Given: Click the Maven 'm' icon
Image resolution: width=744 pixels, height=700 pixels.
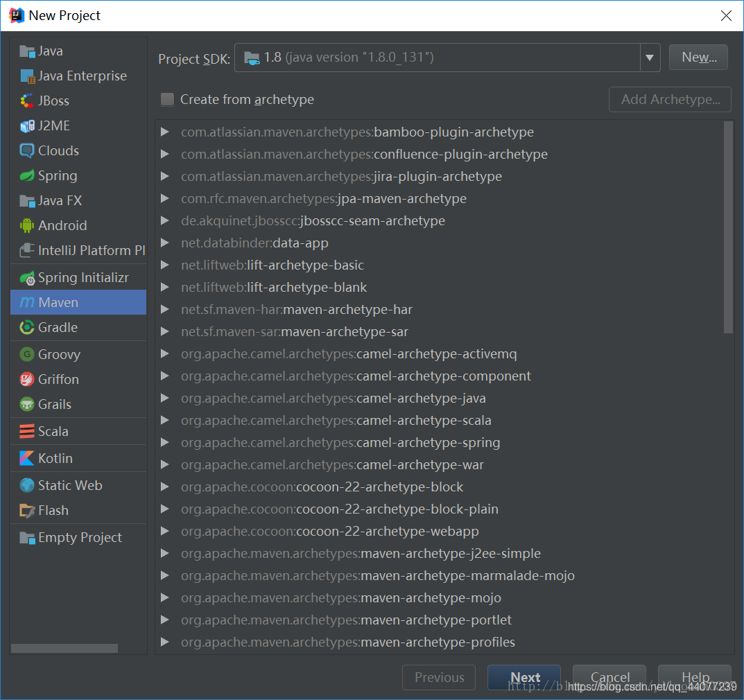Looking at the screenshot, I should click(27, 303).
